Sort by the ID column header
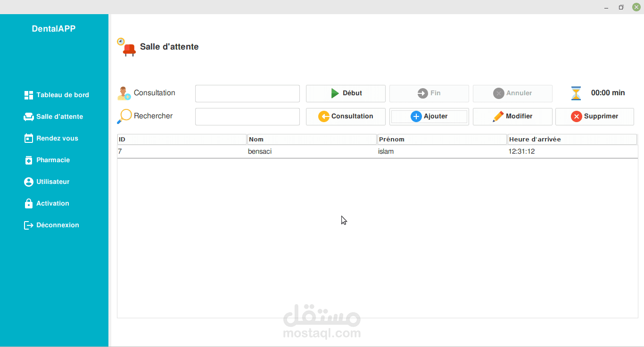 pos(182,140)
